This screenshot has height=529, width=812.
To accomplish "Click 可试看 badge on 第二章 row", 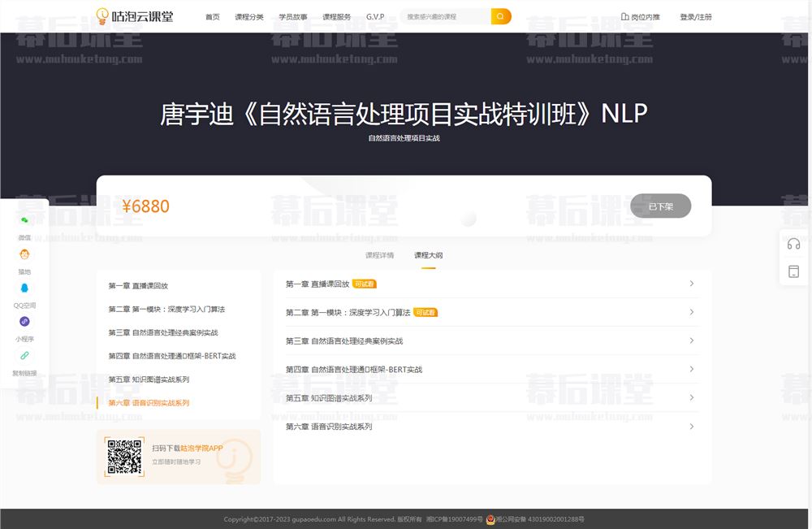I will [x=425, y=312].
